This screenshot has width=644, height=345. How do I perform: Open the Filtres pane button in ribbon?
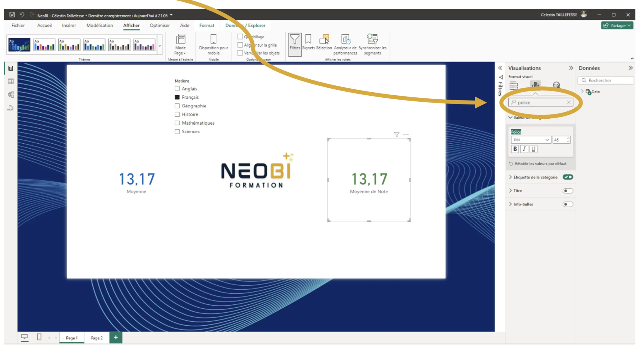(x=295, y=44)
